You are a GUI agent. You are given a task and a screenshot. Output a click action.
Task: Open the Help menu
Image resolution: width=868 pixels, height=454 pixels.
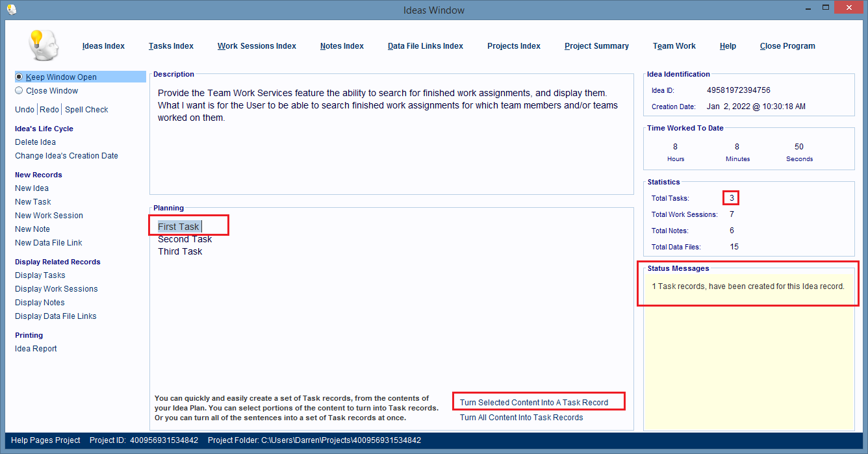point(728,46)
